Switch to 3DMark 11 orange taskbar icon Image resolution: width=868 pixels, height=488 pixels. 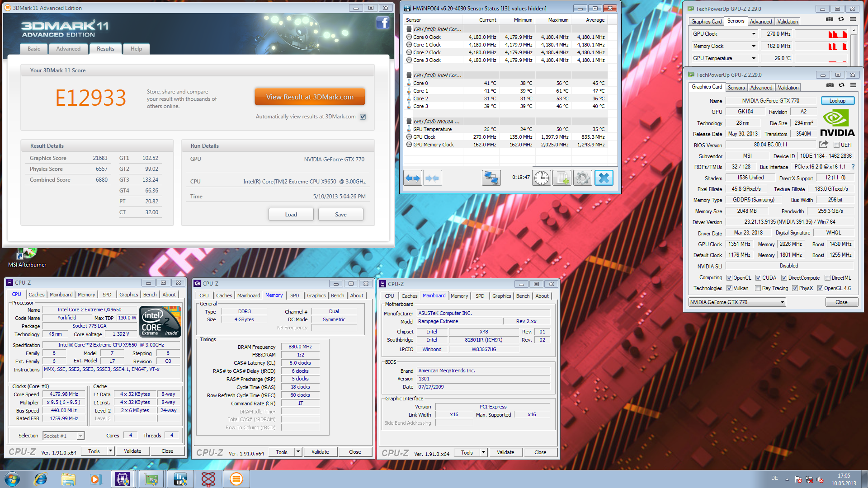pos(236,479)
